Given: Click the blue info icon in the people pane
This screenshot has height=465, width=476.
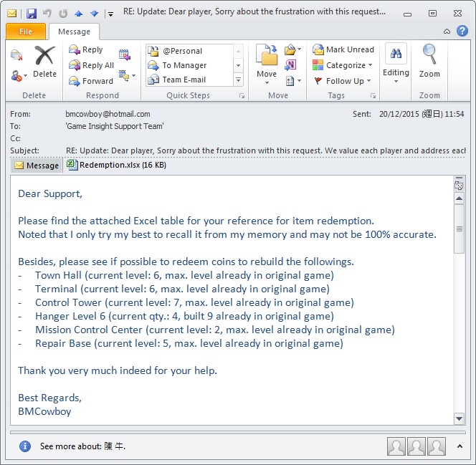Looking at the screenshot, I should [25, 446].
